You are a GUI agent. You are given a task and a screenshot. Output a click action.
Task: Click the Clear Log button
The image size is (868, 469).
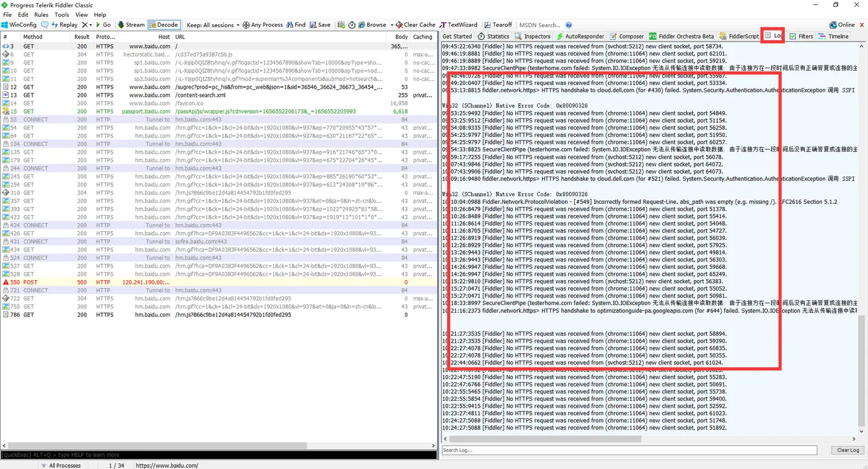point(848,450)
